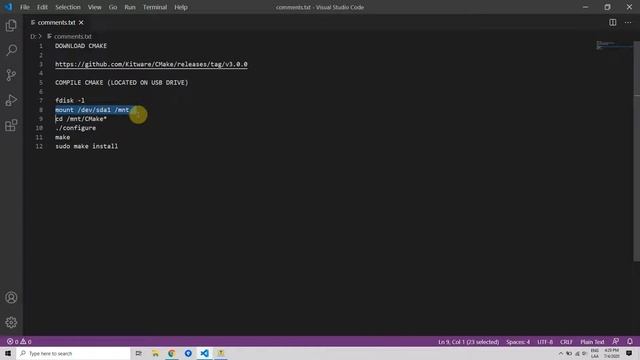The image size is (640, 360).
Task: Open the File menu
Action: [x=25, y=7]
